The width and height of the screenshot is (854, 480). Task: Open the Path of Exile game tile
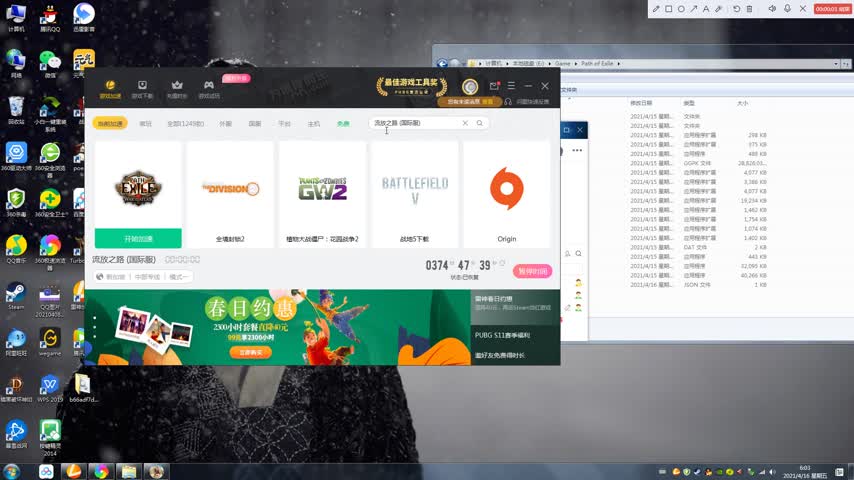pos(138,188)
